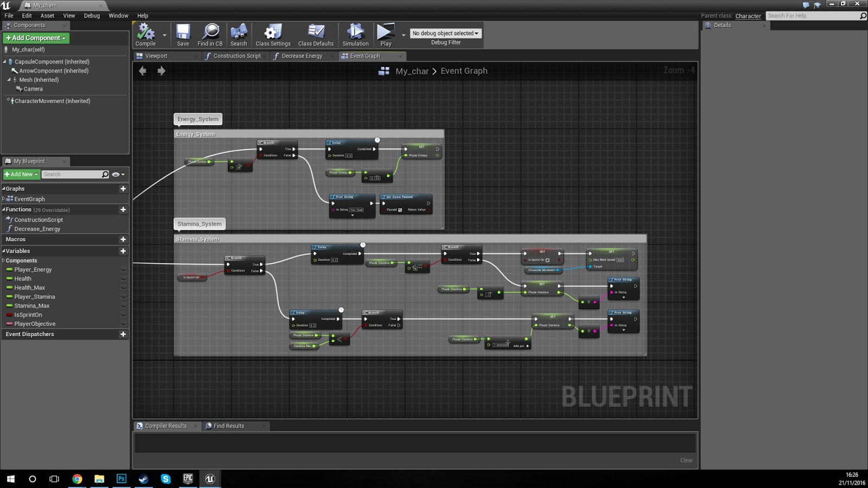Collapse the CapsuleComponent tree node
This screenshot has width=868, height=488.
(x=4, y=62)
